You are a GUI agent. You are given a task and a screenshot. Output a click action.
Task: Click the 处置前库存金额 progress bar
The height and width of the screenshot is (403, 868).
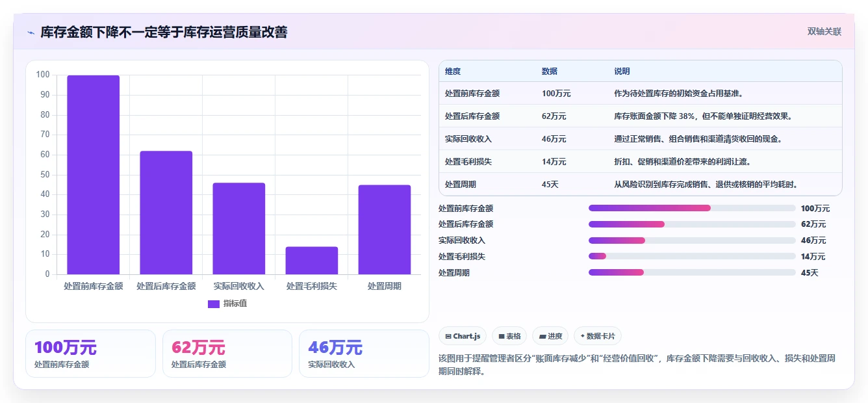coord(692,208)
